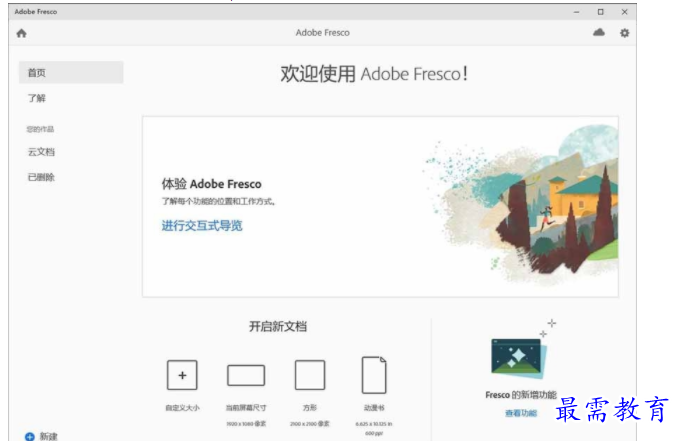Select the comic book (动漫书) document preset
This screenshot has height=441, width=677.
[374, 375]
